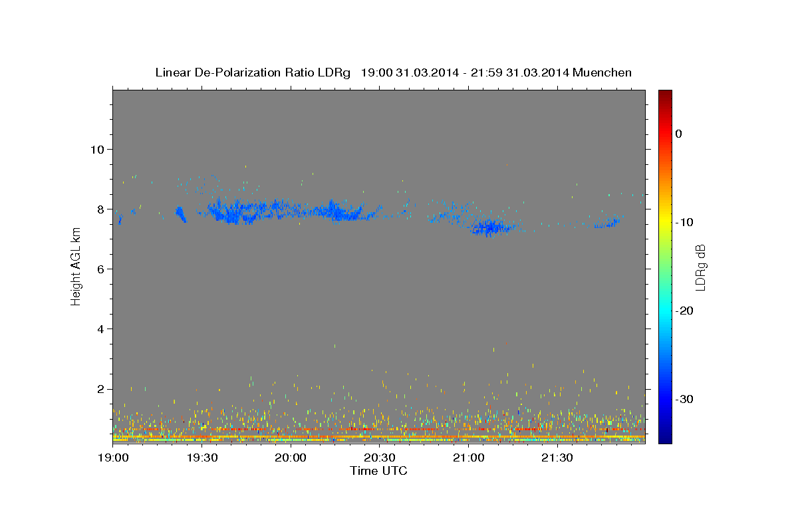Click the 'Time UTC' axis label
Viewport: 798px width, 532px height.
coord(378,471)
